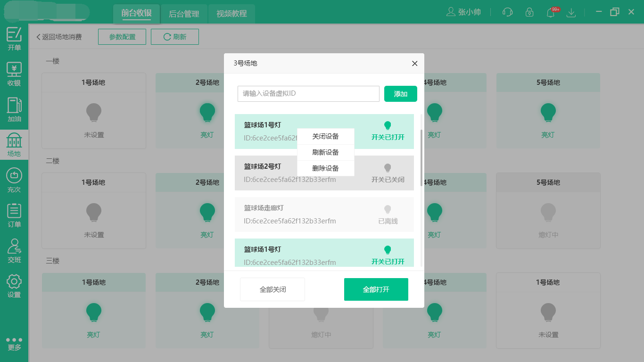The width and height of the screenshot is (644, 362).
Task: Open the 张小帅 user account menu
Action: point(463,12)
